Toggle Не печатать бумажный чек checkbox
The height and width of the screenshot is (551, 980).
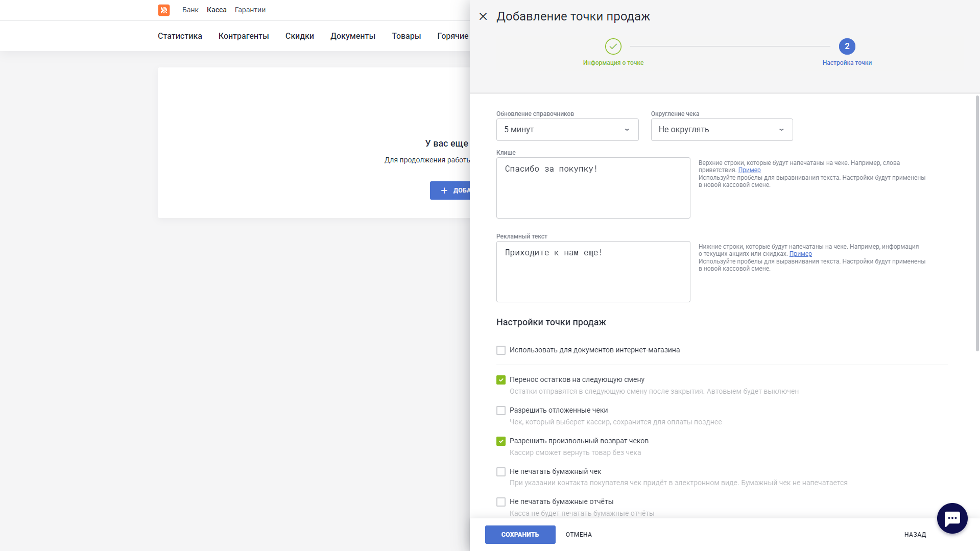pyautogui.click(x=501, y=472)
